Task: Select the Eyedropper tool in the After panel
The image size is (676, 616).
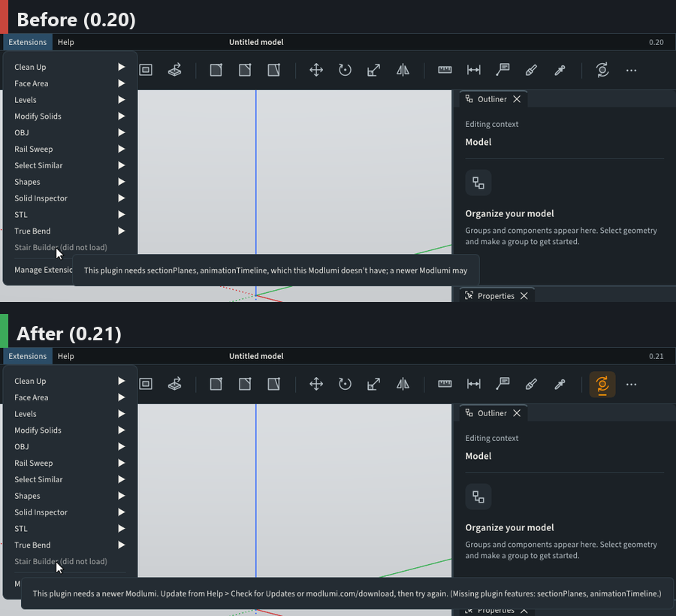Action: [560, 384]
